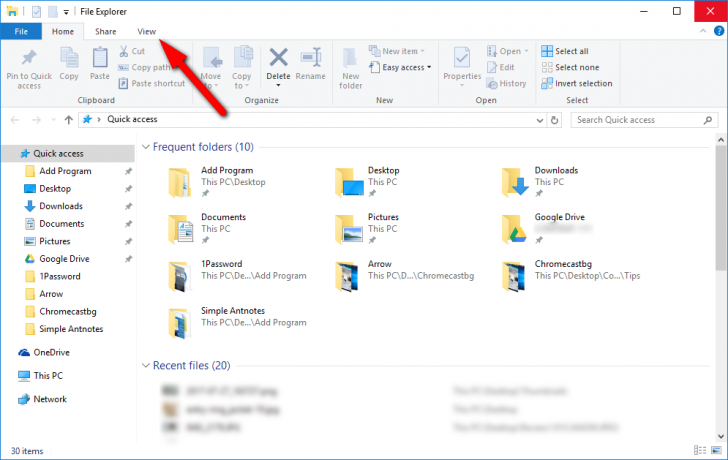
Task: Open the Arrow folder tile
Action: 405,276
